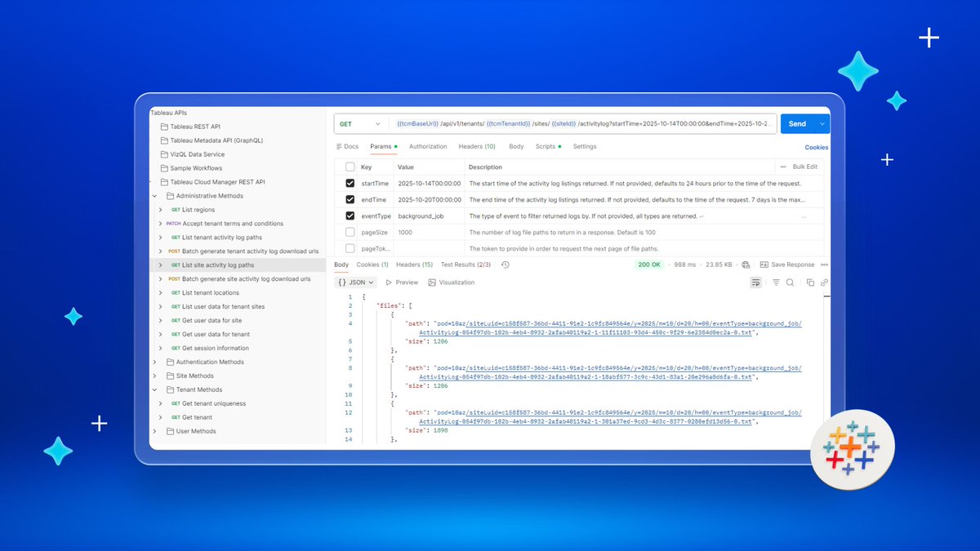The width and height of the screenshot is (980, 551).
Task: Copy the response body to clipboard
Action: pyautogui.click(x=810, y=282)
